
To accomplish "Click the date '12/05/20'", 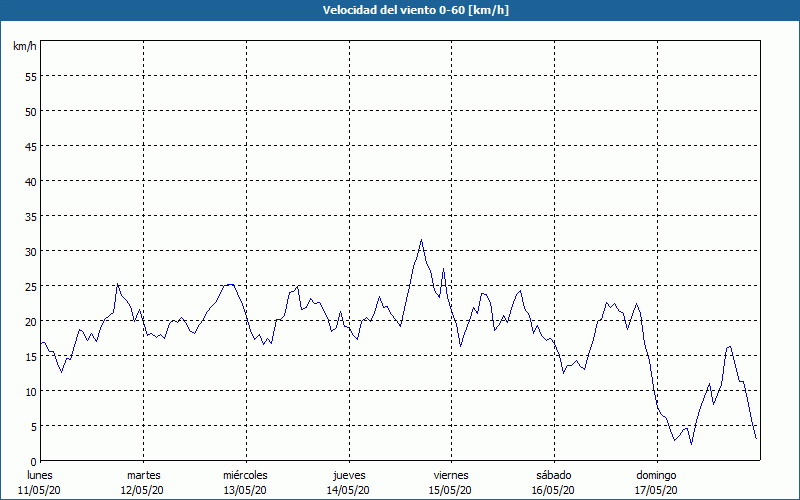I will click(x=142, y=490).
